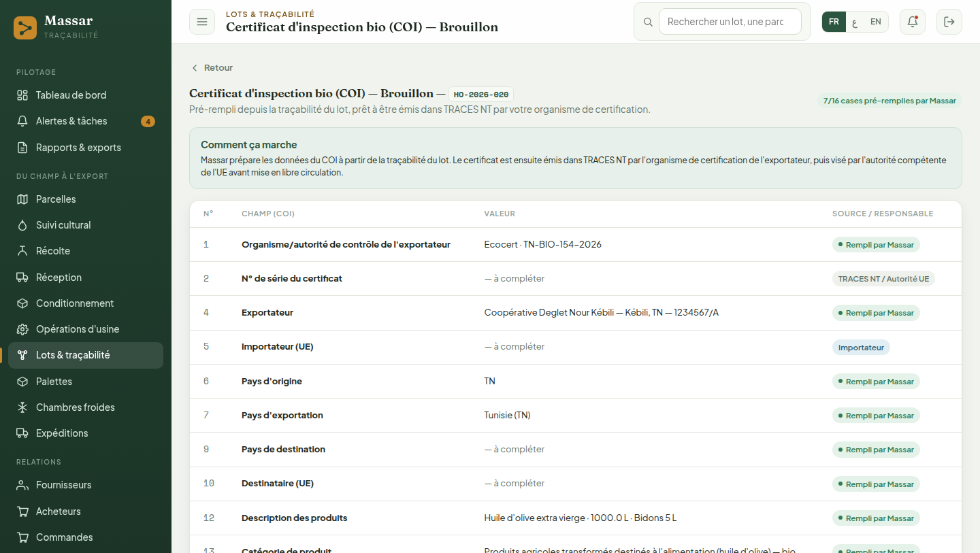
Task: Click column header CHAMP (COI)
Action: pyautogui.click(x=268, y=214)
